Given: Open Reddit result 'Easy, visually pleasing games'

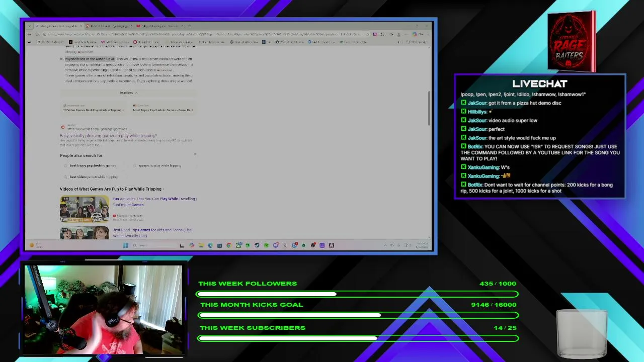Looking at the screenshot, I should 108,136.
